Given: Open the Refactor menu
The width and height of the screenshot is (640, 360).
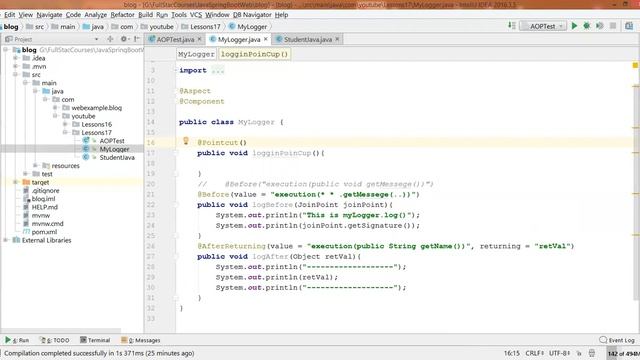Looking at the screenshot, I should point(122,15).
